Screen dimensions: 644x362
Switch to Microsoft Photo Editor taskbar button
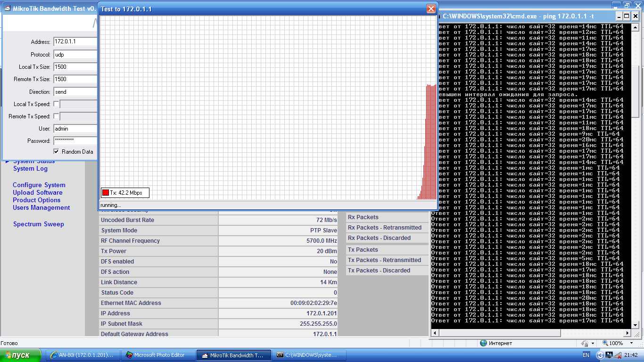[158, 355]
